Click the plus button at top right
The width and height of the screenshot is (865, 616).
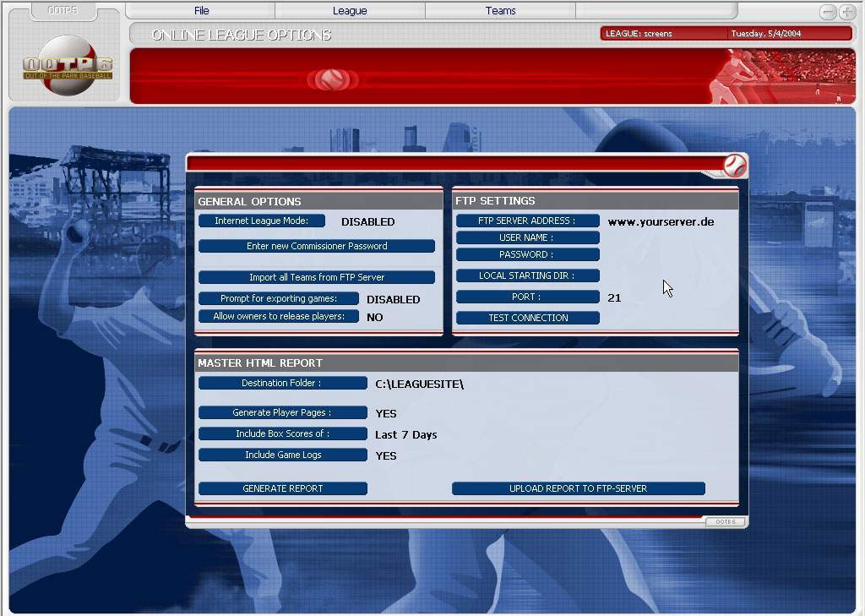(x=847, y=12)
